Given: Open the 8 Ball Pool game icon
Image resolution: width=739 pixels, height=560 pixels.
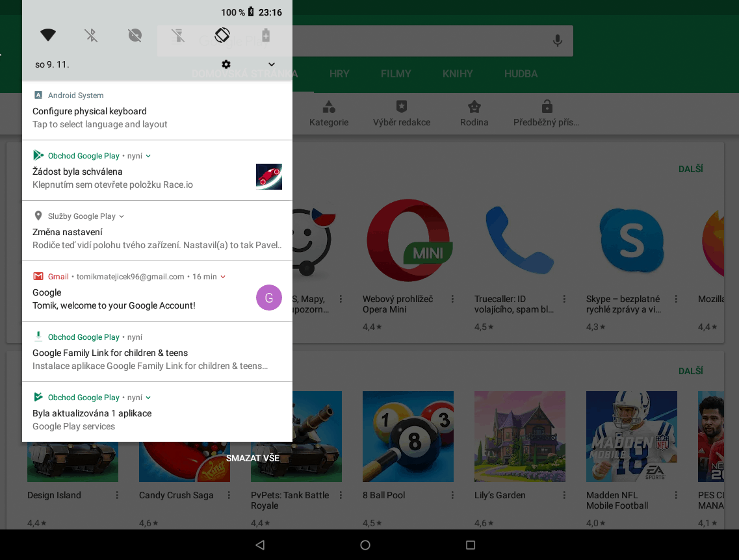Looking at the screenshot, I should 408,437.
